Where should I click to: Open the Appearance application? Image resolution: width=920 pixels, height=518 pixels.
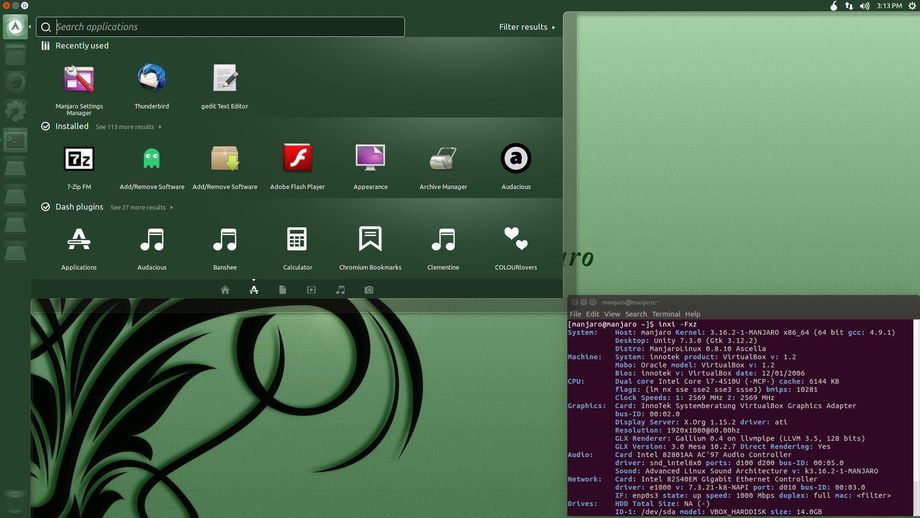[x=370, y=158]
